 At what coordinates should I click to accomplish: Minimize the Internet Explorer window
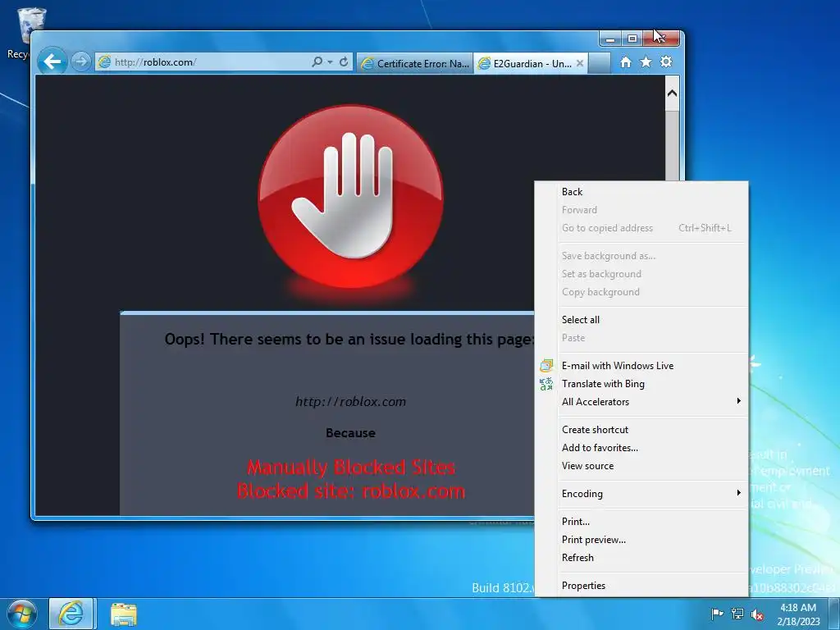tap(609, 39)
